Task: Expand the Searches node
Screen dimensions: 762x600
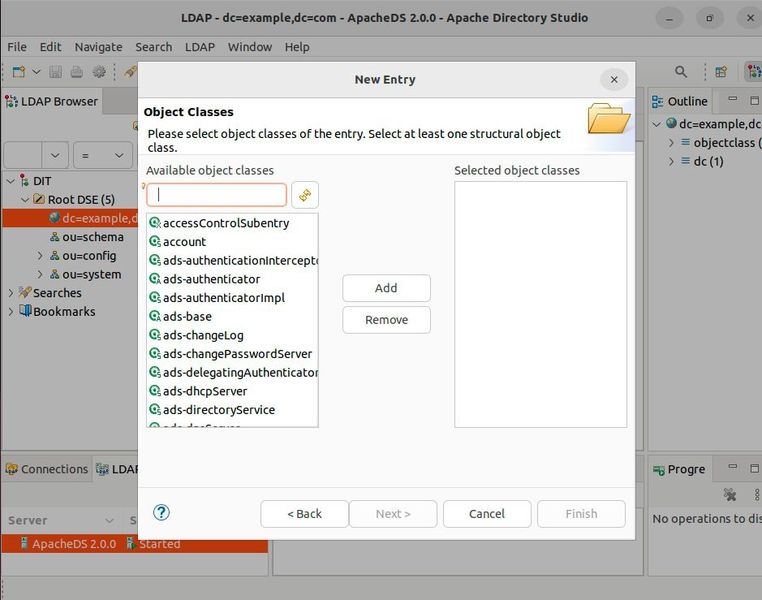Action: tap(10, 293)
